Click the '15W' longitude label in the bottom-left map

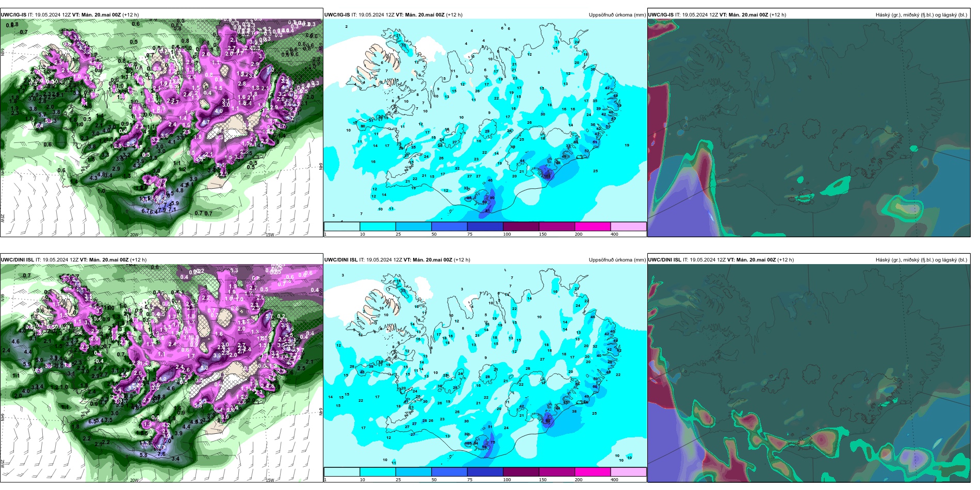point(270,480)
